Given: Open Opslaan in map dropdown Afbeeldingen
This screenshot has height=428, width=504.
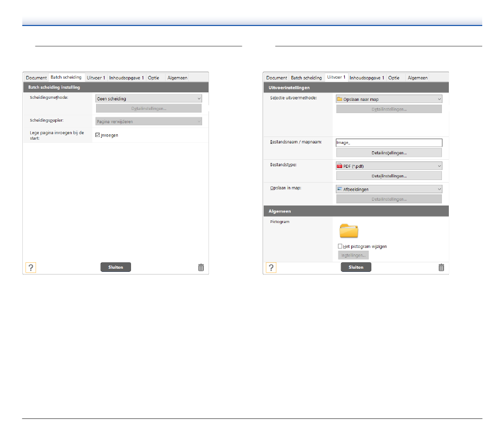Looking at the screenshot, I should tap(389, 189).
